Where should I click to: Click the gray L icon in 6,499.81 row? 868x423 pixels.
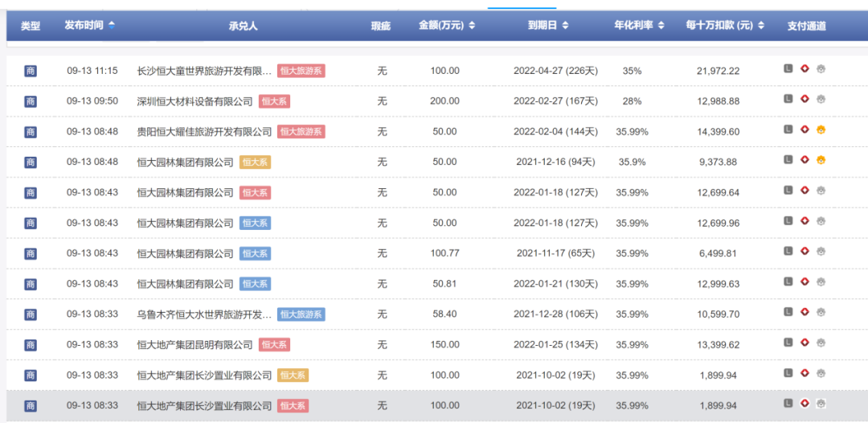click(788, 252)
